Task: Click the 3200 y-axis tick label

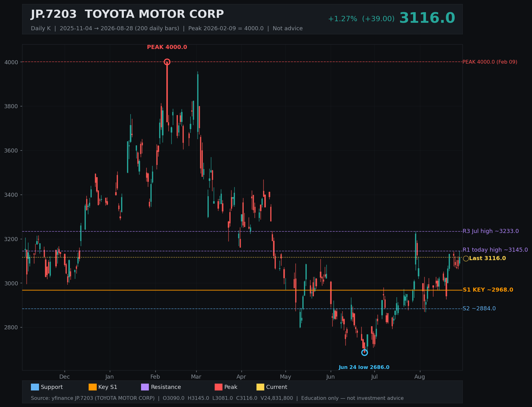Action: pyautogui.click(x=11, y=239)
